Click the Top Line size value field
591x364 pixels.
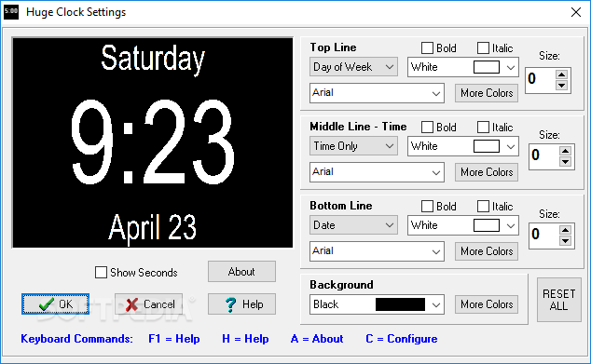point(541,80)
